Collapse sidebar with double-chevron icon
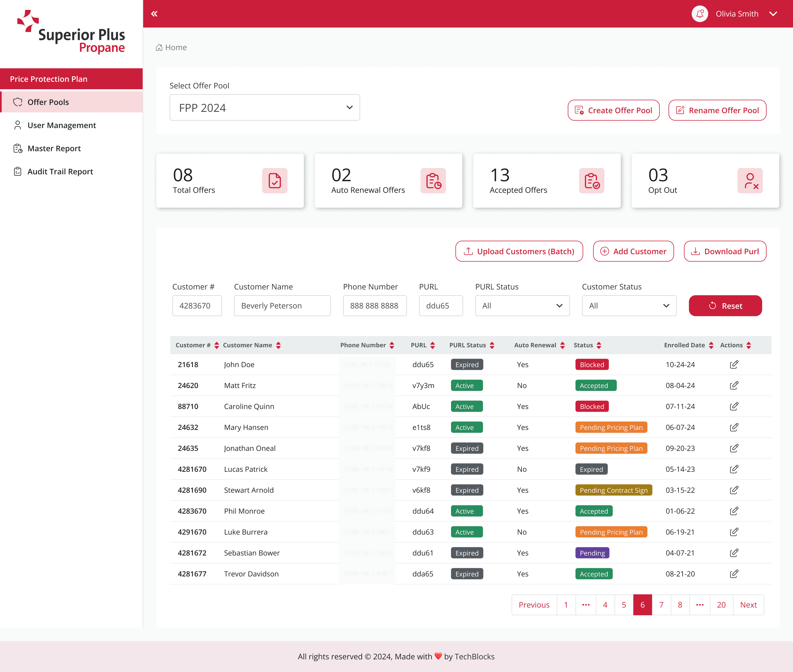The image size is (793, 672). [154, 14]
